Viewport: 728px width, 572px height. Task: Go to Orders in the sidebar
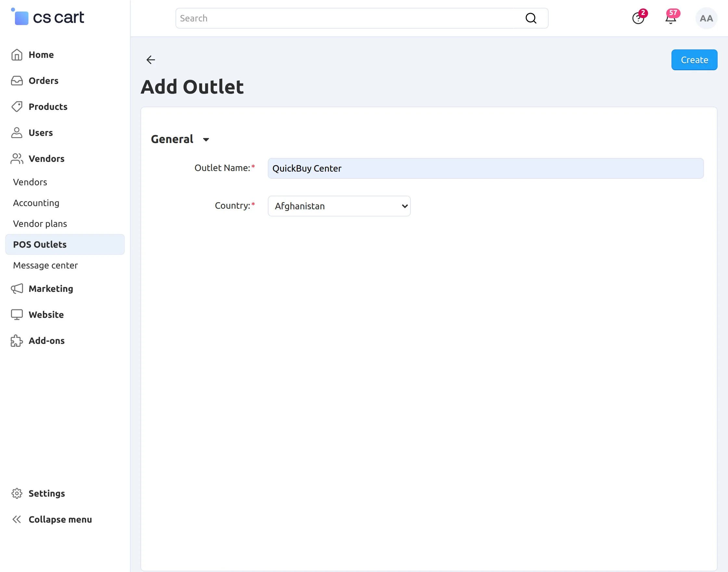[43, 81]
